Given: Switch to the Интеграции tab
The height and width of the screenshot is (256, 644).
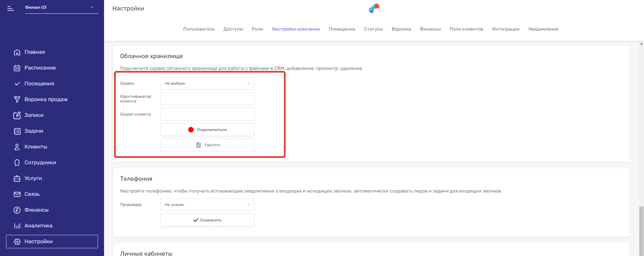Looking at the screenshot, I should [x=505, y=29].
